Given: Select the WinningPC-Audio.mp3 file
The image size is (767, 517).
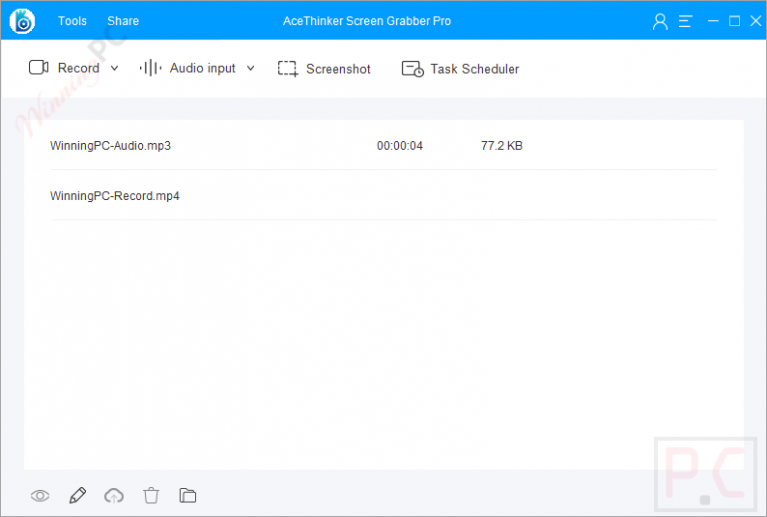Looking at the screenshot, I should pos(110,146).
